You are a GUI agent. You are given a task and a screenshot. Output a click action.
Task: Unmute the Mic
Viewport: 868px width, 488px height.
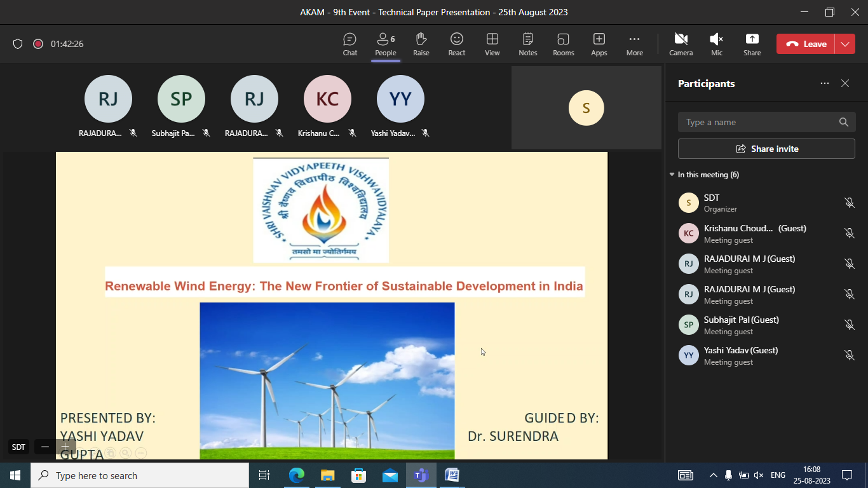click(716, 44)
